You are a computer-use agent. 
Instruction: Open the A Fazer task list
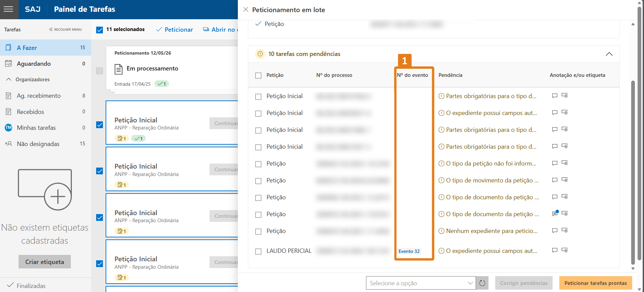point(46,48)
